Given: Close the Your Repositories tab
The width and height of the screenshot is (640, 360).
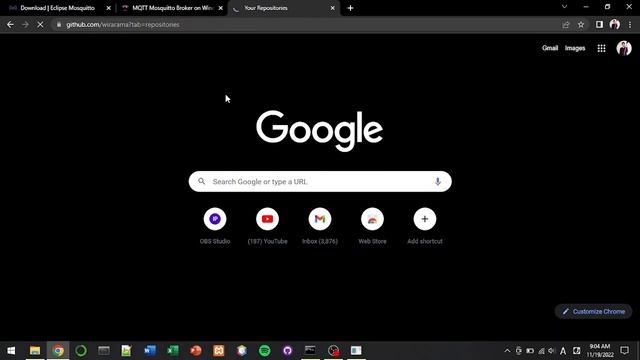Looking at the screenshot, I should 332,8.
